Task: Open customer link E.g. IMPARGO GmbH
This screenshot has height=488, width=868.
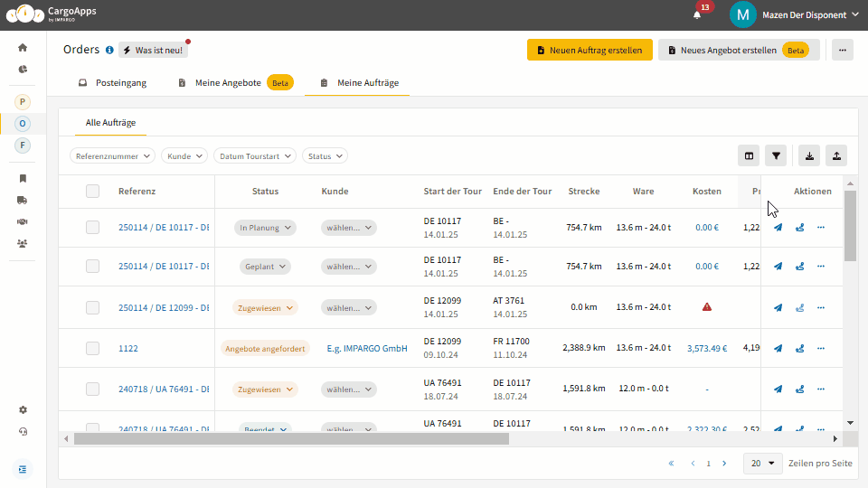Action: coord(367,349)
